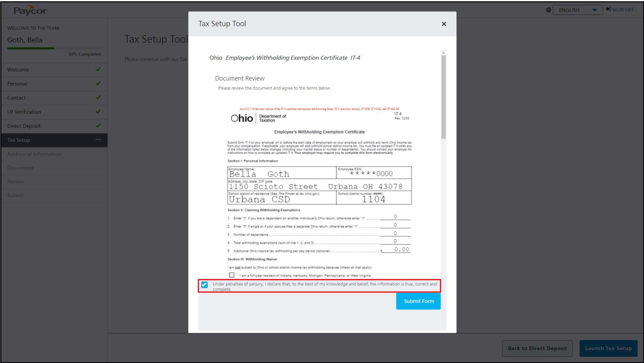Uncheck the penalties of perjury declaration checkbox

click(204, 285)
